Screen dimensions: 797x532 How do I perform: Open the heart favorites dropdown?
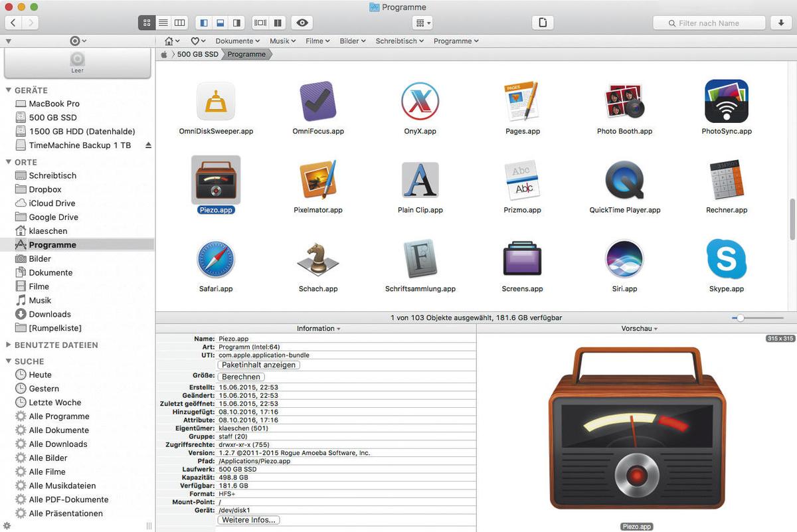pyautogui.click(x=198, y=41)
